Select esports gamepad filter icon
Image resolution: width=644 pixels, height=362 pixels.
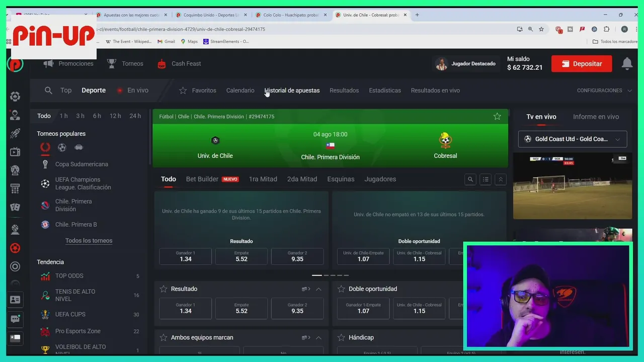[x=79, y=147]
